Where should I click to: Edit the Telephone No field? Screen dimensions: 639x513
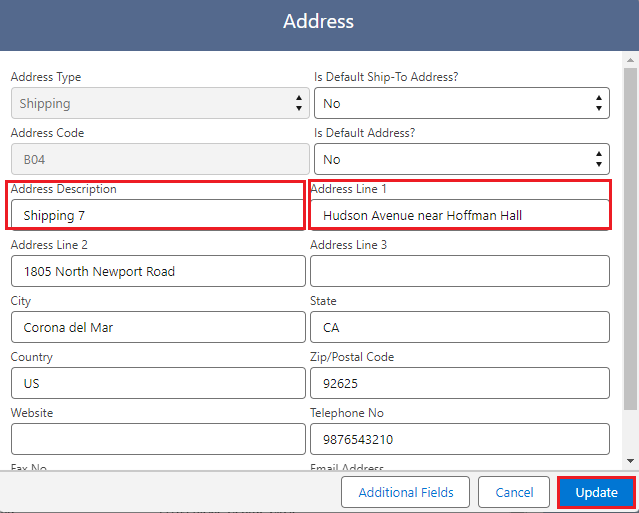(460, 439)
